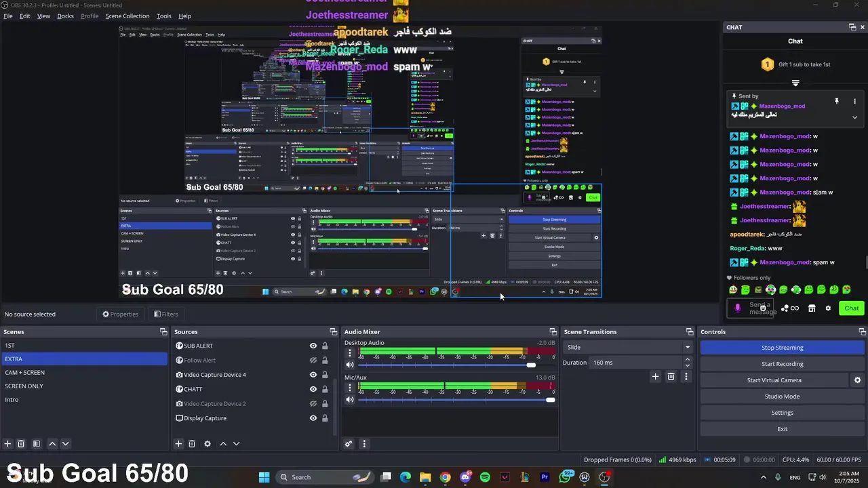Mute Mic/Aux speaker icon
Viewport: 868px width, 488px height.
[x=350, y=399]
